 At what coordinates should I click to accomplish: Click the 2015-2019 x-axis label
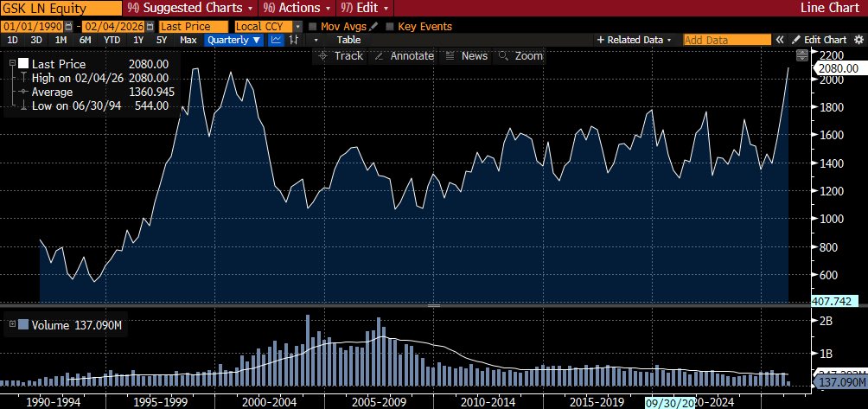click(597, 402)
